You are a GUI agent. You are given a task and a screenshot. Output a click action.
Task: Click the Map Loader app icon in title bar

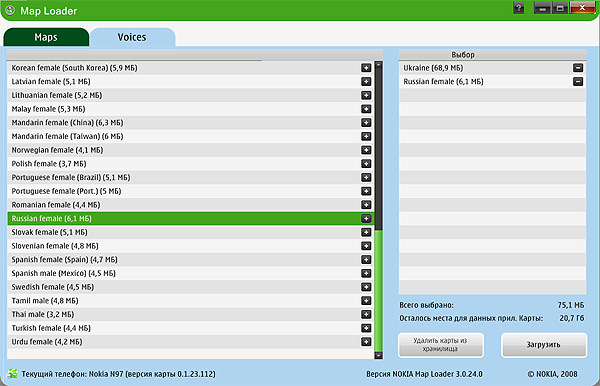pos(10,11)
